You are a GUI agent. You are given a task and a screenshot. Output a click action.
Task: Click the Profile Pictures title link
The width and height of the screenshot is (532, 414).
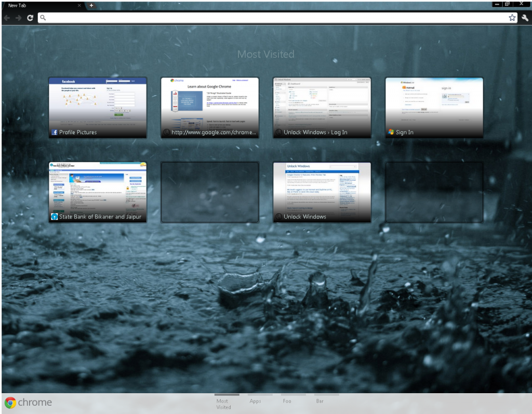pos(78,132)
